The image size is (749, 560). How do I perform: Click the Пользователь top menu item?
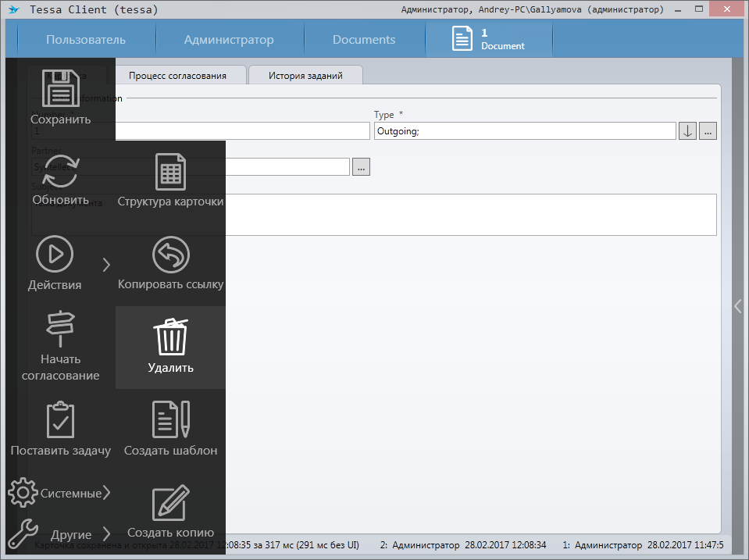click(85, 40)
